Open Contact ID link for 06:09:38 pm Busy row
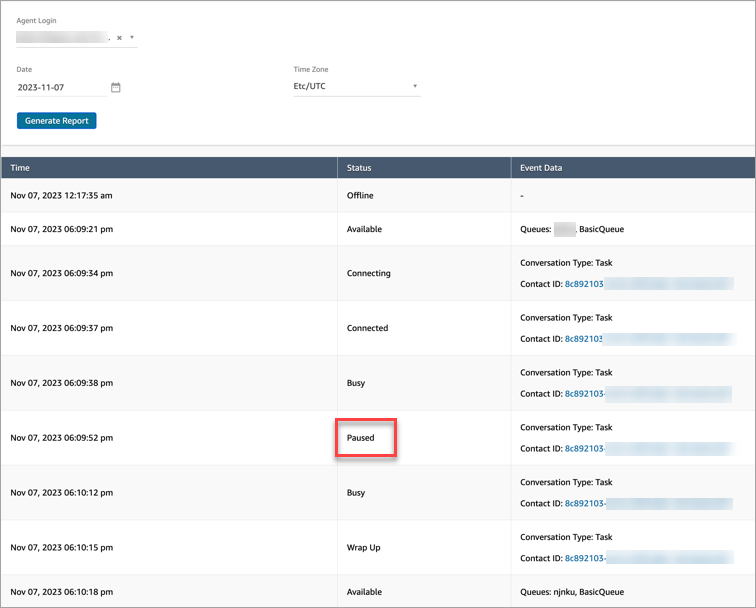The image size is (756, 608). tap(584, 394)
